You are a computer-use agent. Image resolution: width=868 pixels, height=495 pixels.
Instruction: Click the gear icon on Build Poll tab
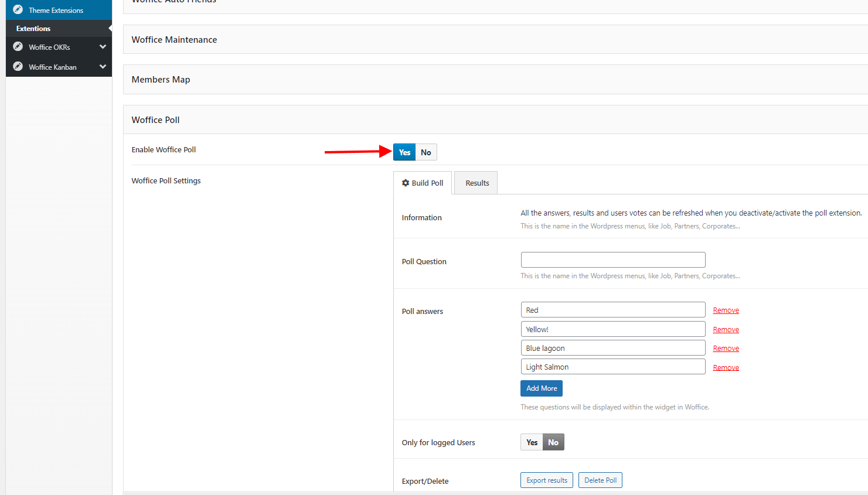coord(406,183)
